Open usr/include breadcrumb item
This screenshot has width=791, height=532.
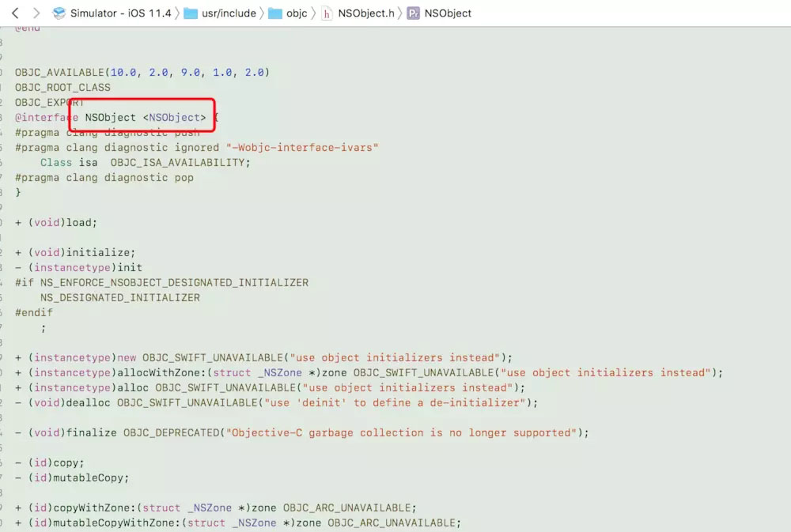tap(229, 13)
